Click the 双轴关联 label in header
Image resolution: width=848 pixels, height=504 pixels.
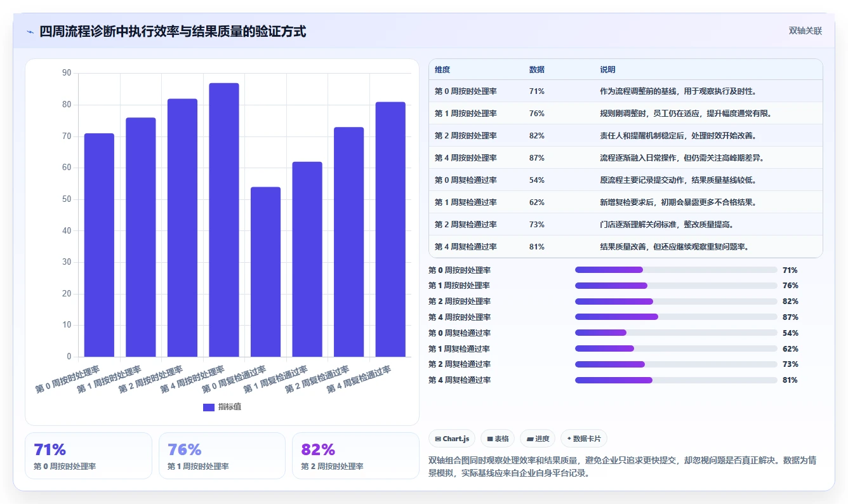tap(805, 31)
